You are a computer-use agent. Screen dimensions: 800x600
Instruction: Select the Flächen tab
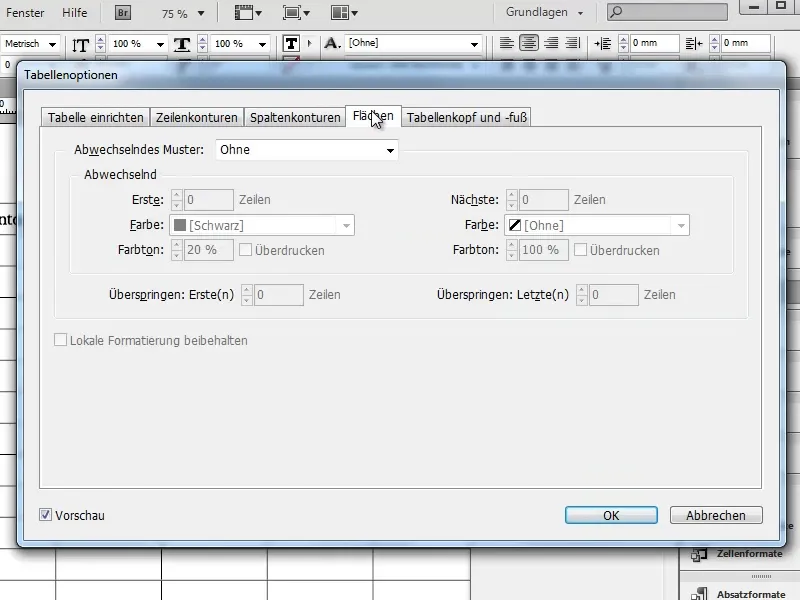pyautogui.click(x=373, y=116)
